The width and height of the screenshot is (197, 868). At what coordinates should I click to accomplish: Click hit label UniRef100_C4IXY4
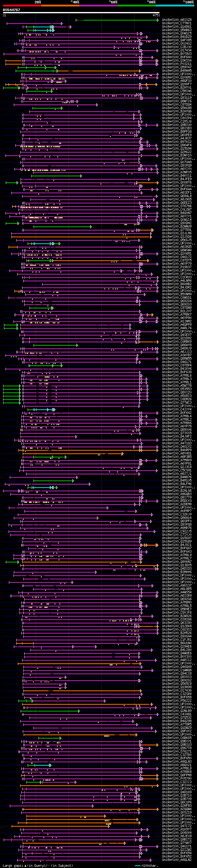pyautogui.click(x=177, y=409)
